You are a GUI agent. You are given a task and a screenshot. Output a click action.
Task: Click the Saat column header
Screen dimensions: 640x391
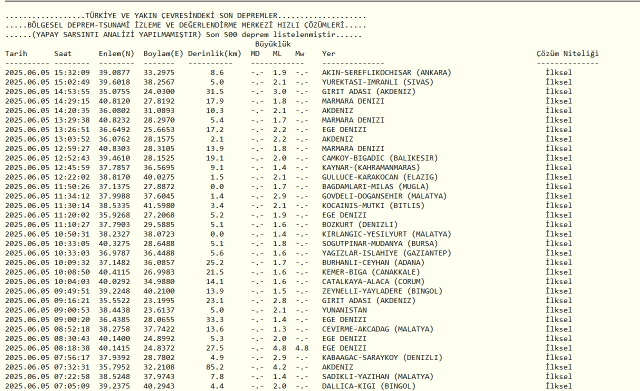click(x=63, y=53)
